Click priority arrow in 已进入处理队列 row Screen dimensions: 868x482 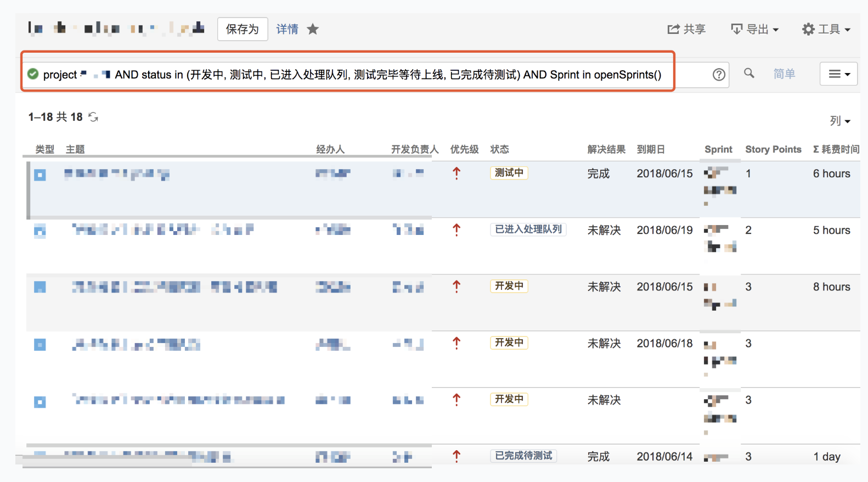(x=456, y=230)
